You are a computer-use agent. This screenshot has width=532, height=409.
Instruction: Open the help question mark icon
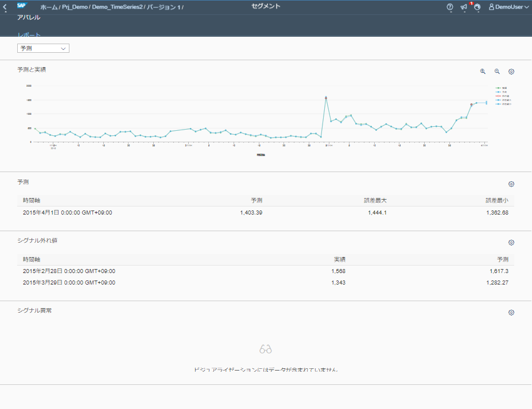[450, 7]
